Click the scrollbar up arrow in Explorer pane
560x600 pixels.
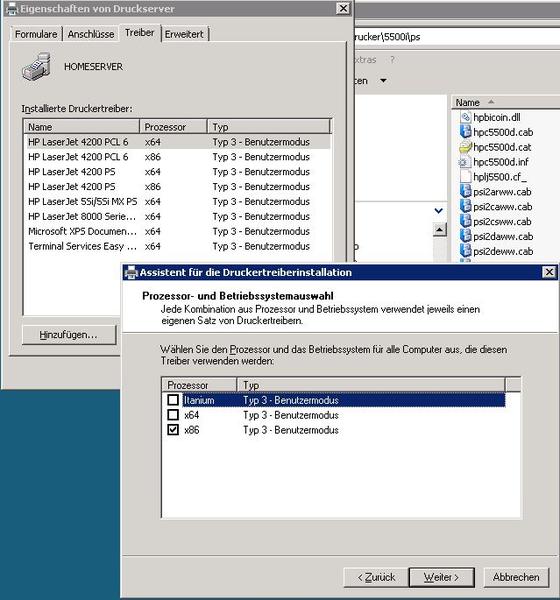pos(439,230)
